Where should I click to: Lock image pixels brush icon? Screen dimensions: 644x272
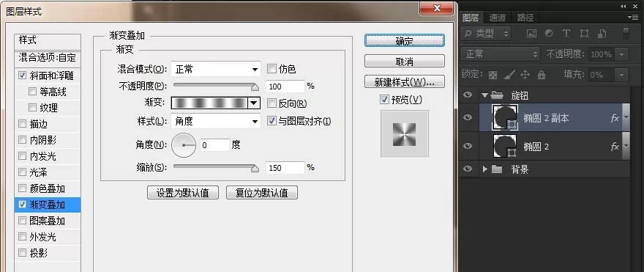(509, 75)
